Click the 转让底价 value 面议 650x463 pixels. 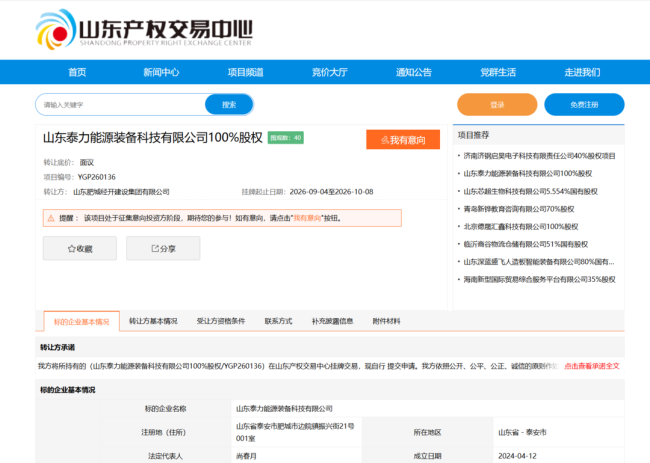coord(87,162)
